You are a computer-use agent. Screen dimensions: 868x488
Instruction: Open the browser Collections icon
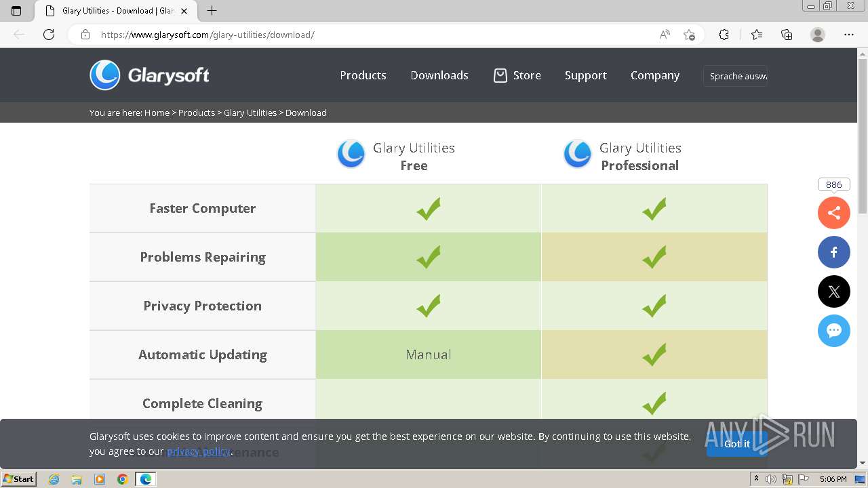[787, 35]
